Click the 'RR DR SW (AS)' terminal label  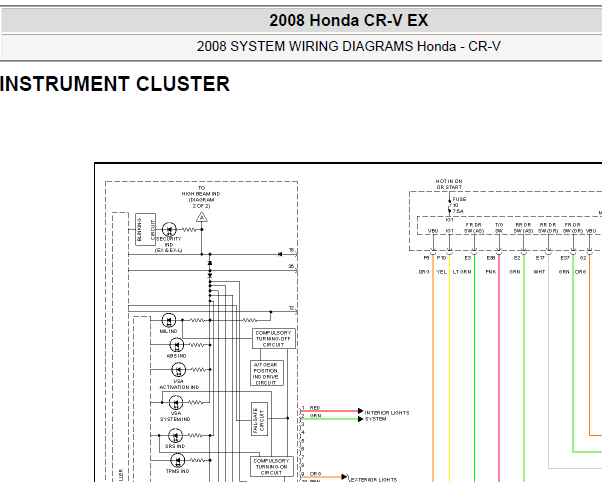tap(523, 228)
